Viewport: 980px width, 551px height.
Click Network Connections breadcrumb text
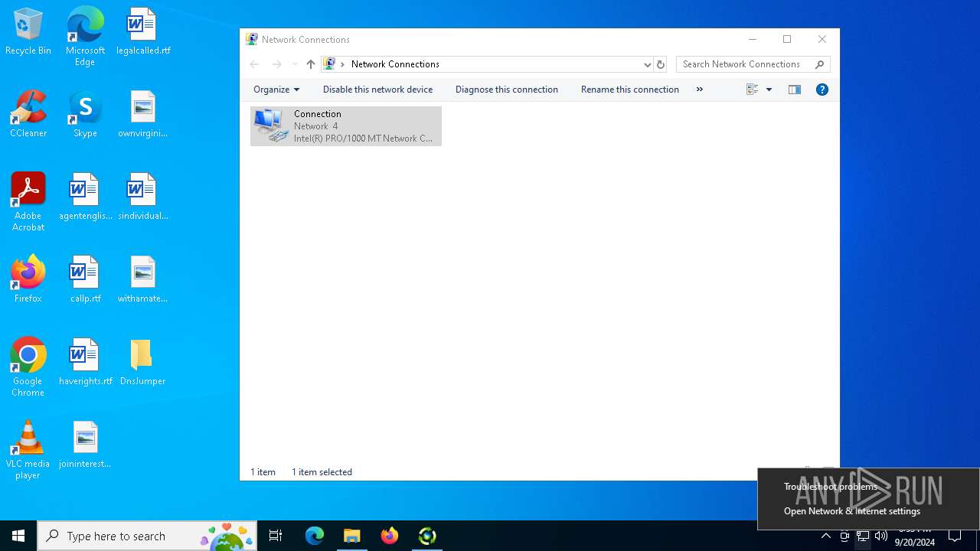coord(395,64)
